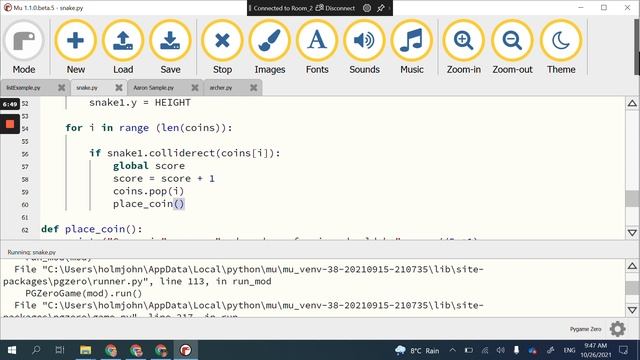Save the current snake.py file
Image resolution: width=640 pixels, height=360 pixels.
coord(170,47)
